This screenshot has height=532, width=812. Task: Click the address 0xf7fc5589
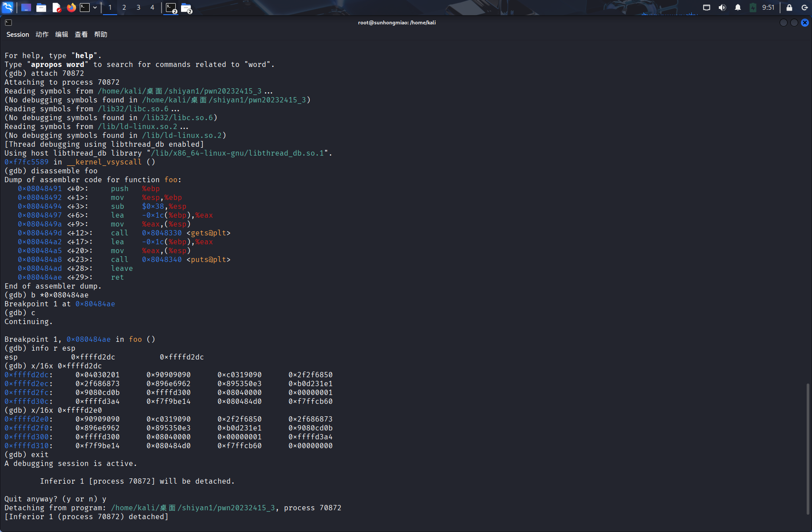pos(27,162)
